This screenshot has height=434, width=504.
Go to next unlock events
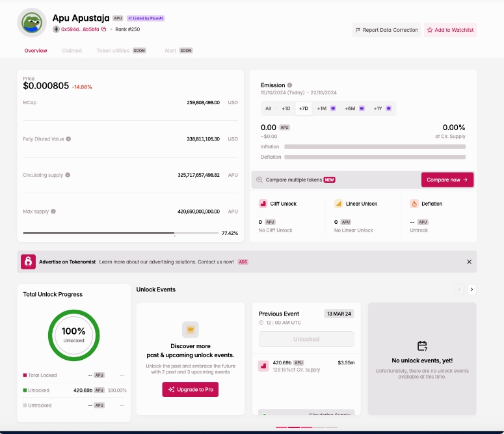click(471, 290)
